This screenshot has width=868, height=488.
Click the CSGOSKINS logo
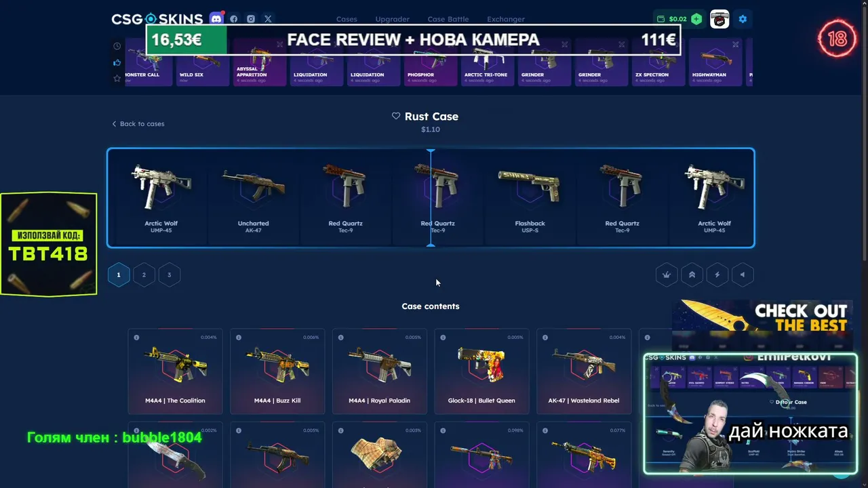coord(157,19)
